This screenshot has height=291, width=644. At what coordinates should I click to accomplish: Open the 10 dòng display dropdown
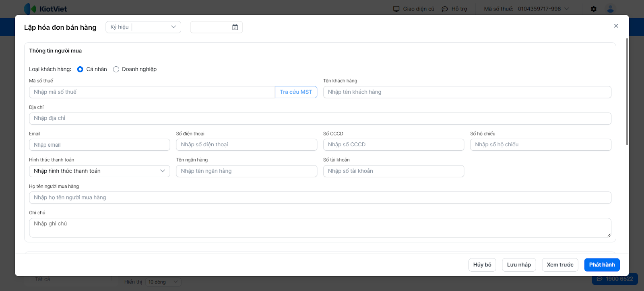point(163,282)
